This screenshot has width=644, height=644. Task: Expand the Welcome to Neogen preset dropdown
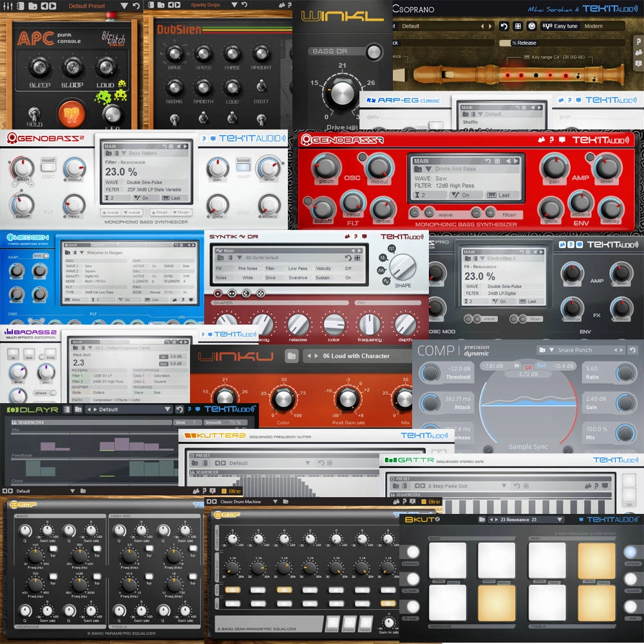pos(81,252)
